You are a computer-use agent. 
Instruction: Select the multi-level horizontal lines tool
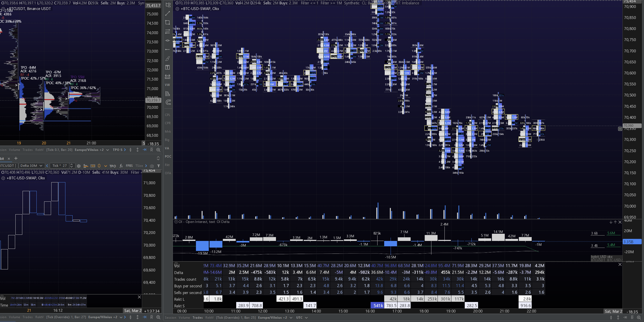(168, 32)
